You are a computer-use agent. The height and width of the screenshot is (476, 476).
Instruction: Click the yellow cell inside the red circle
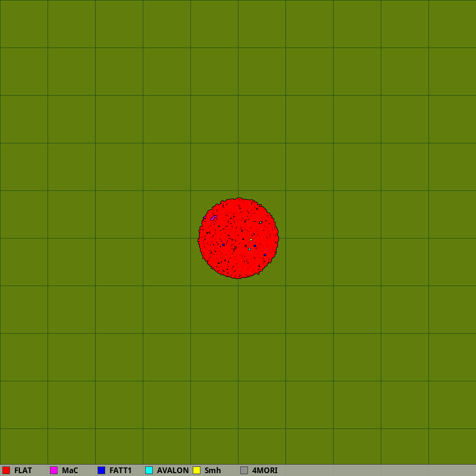(x=251, y=239)
